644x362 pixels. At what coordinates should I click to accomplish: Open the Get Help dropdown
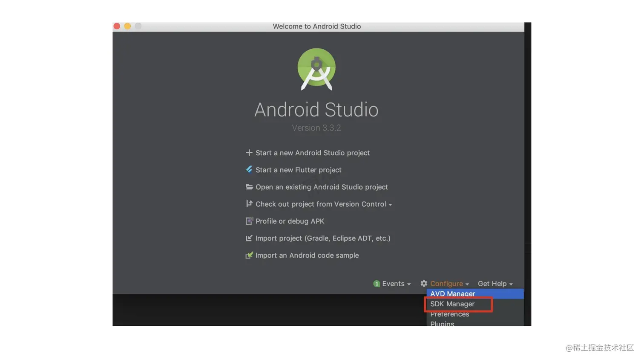[x=495, y=284]
